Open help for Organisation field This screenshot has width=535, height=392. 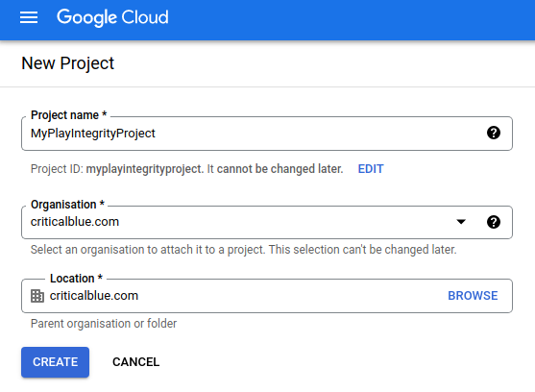(x=494, y=222)
